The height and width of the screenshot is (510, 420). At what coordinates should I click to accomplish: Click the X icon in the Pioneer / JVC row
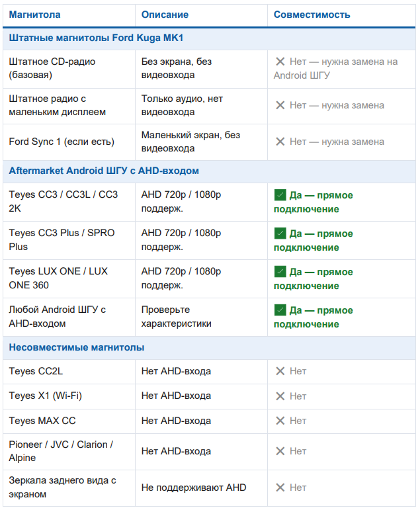pos(280,451)
